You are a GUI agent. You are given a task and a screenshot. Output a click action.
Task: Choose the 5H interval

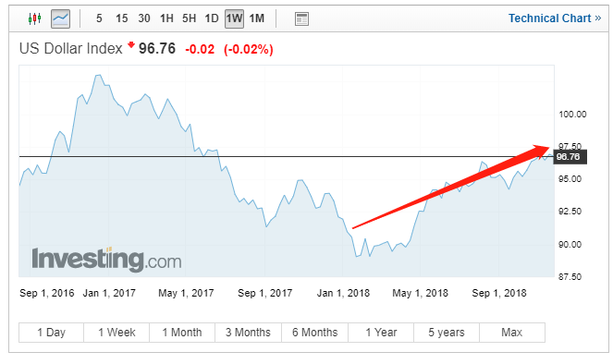[x=189, y=18]
